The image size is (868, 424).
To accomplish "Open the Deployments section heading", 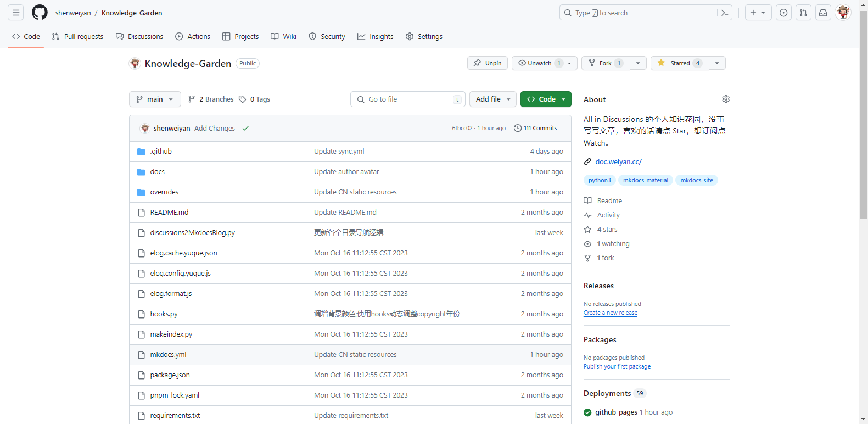I will tap(607, 393).
